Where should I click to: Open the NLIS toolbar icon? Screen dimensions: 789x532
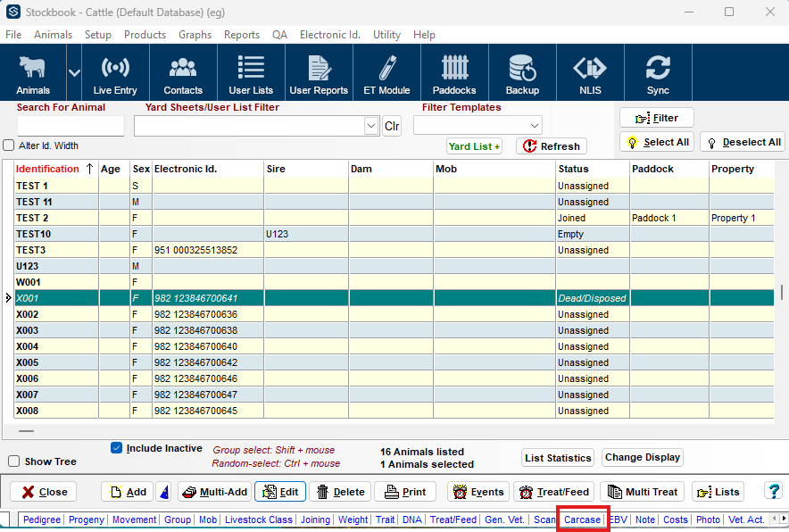click(x=590, y=74)
